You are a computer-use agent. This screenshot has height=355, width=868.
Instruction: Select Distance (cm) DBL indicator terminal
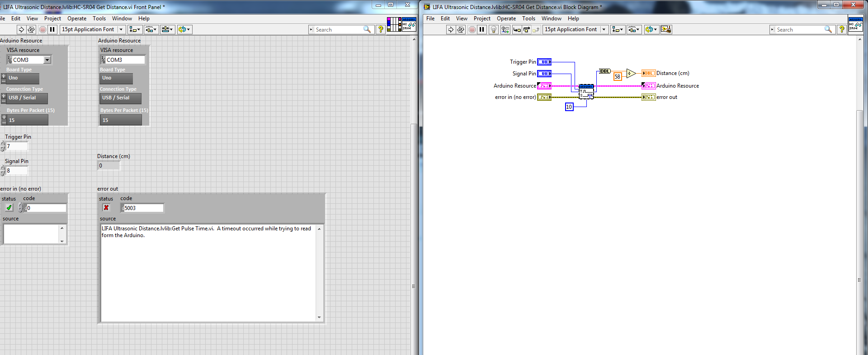click(x=649, y=73)
